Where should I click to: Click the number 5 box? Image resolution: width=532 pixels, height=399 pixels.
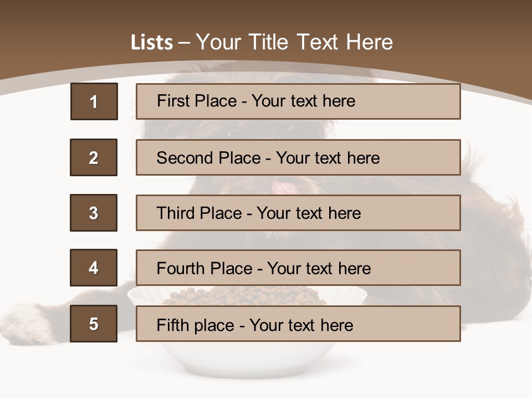94,323
